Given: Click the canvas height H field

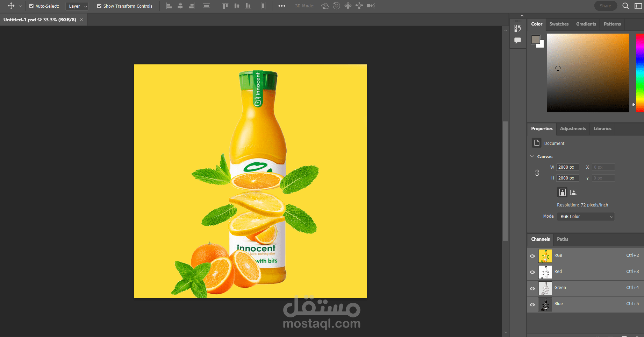Looking at the screenshot, I should click(x=568, y=178).
